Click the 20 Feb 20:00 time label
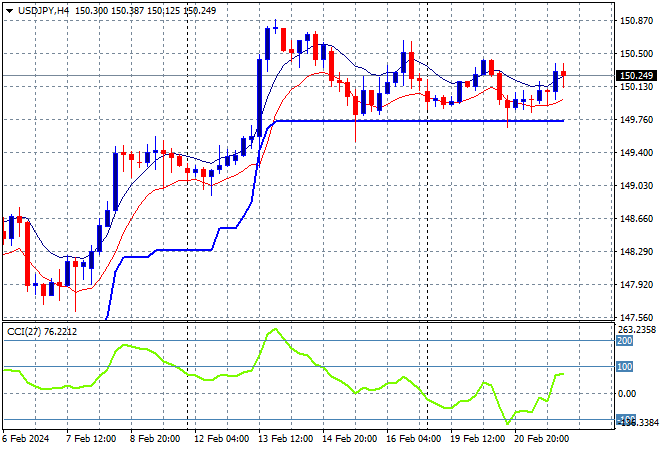The image size is (660, 450). [545, 438]
